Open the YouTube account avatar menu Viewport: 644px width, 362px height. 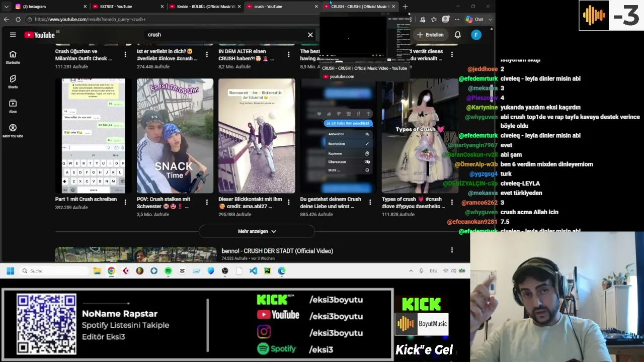pyautogui.click(x=476, y=35)
